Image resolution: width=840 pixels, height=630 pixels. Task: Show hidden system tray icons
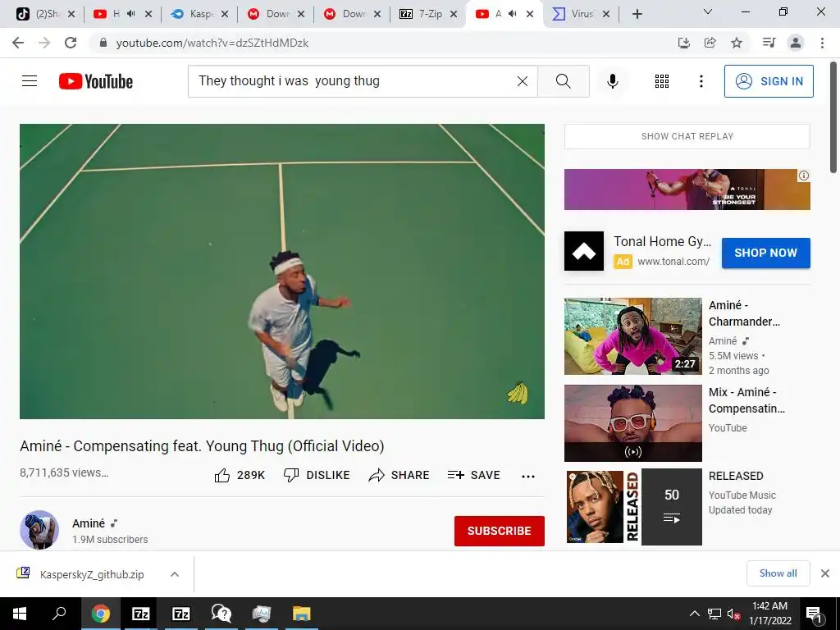pyautogui.click(x=694, y=614)
